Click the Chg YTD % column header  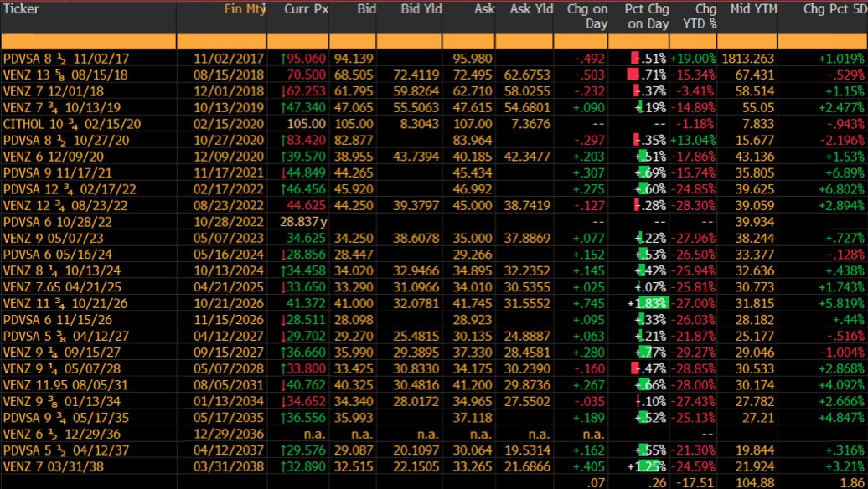pyautogui.click(x=700, y=16)
